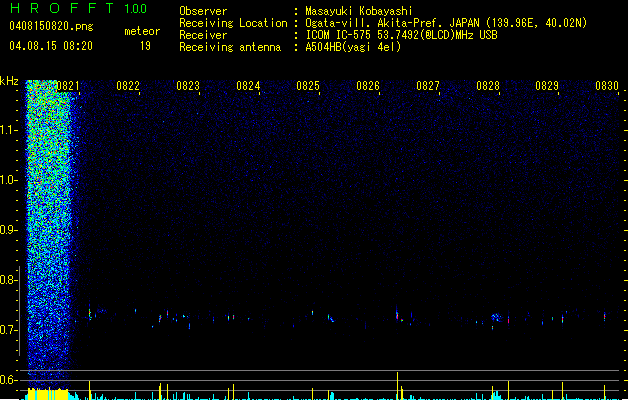Click the bright noise band in the spectrogram

[48, 233]
